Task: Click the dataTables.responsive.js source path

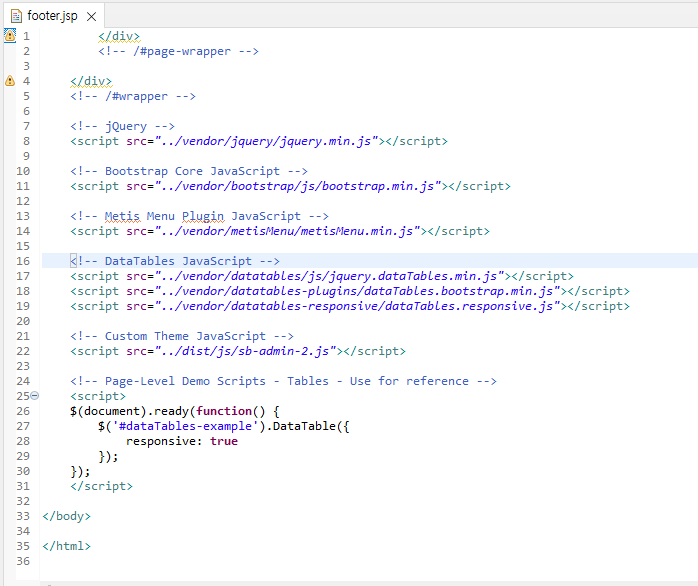Action: coord(357,306)
